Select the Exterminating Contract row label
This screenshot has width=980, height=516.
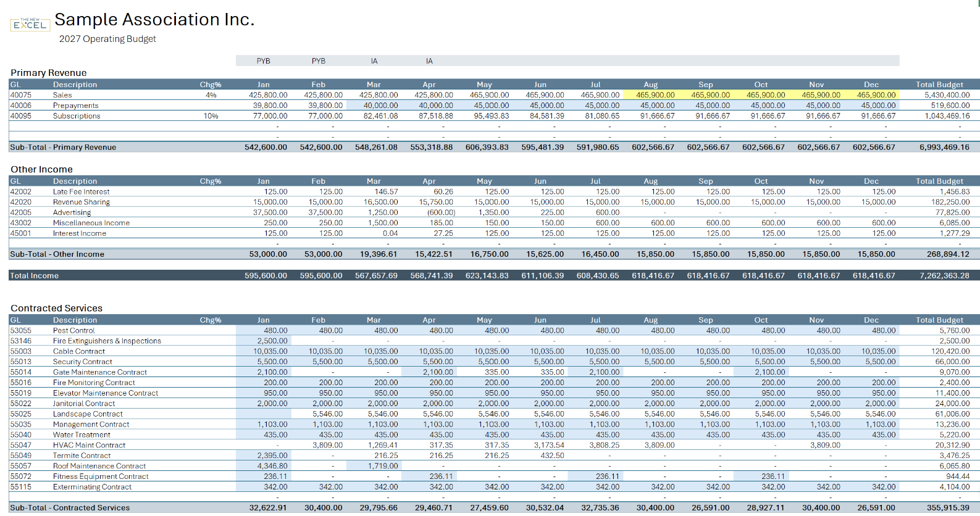click(92, 488)
